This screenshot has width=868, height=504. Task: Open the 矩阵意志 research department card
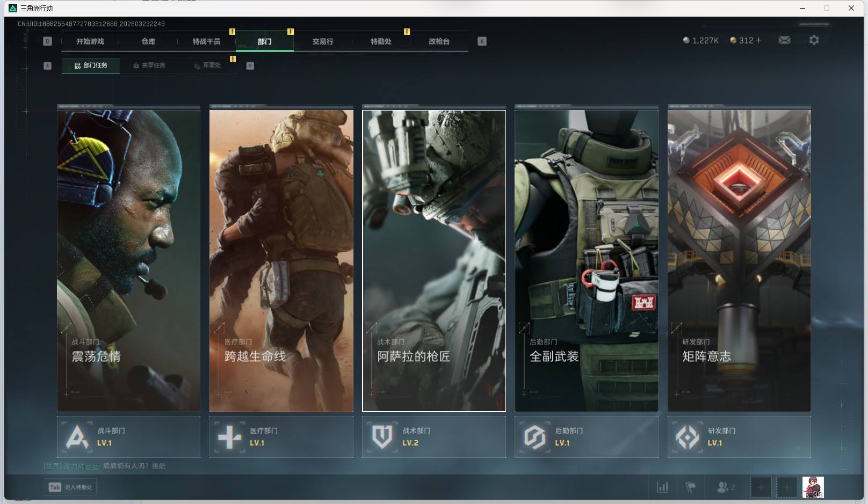pos(739,261)
